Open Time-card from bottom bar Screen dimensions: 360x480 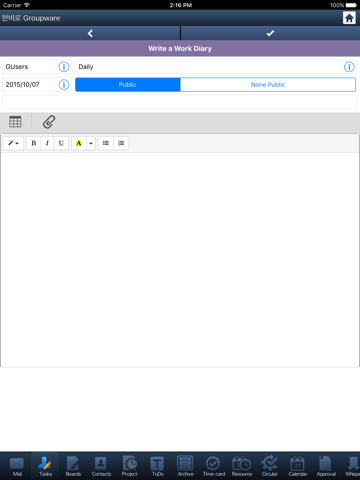tap(213, 466)
